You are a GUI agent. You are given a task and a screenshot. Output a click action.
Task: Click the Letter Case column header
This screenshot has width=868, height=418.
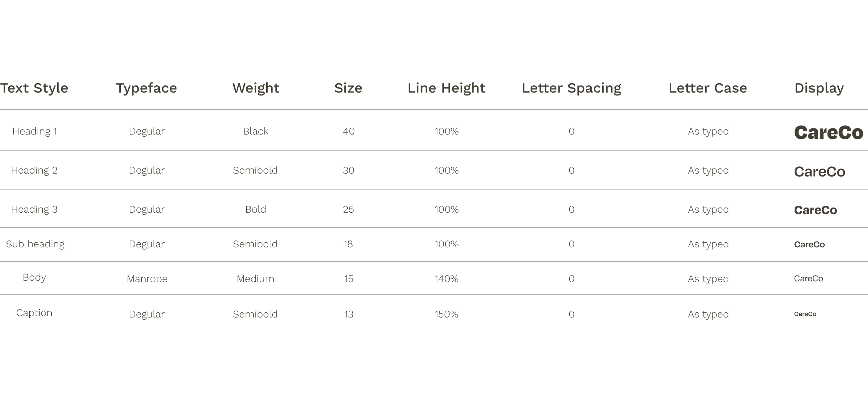tap(708, 88)
